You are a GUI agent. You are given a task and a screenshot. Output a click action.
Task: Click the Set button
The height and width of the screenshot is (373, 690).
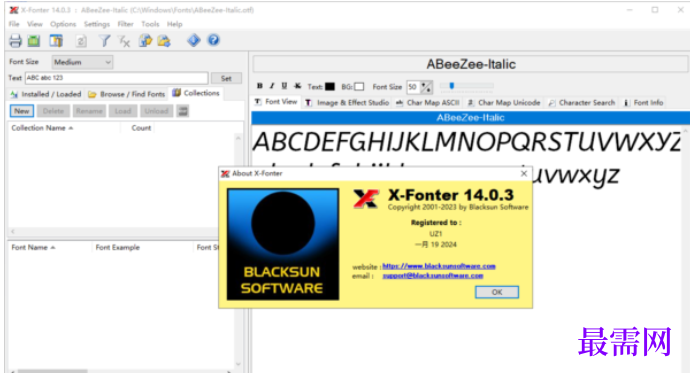tap(226, 78)
